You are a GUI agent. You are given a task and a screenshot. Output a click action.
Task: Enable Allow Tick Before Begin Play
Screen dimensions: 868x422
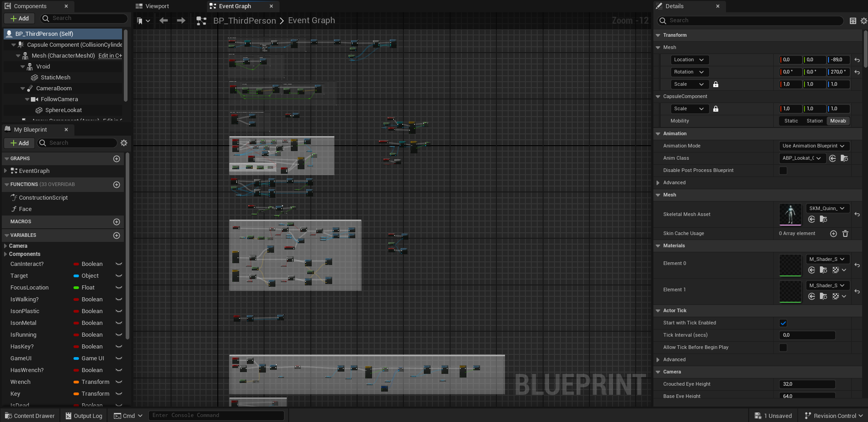pos(783,348)
